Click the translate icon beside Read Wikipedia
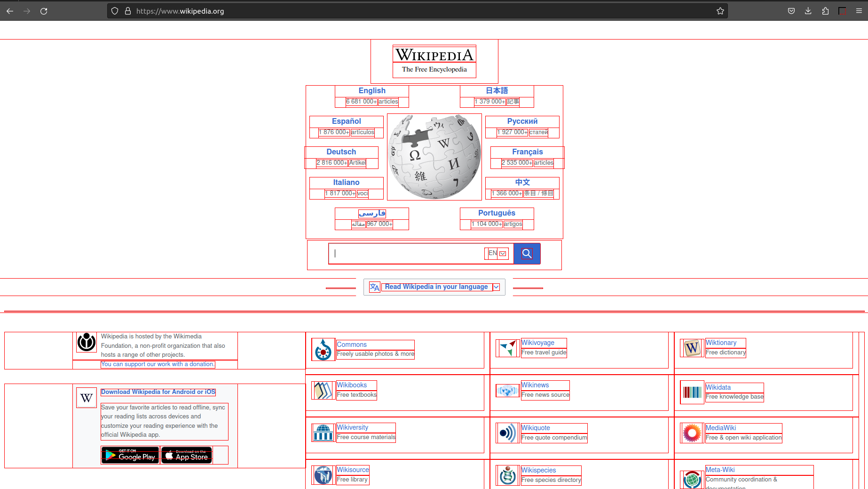 pos(374,287)
